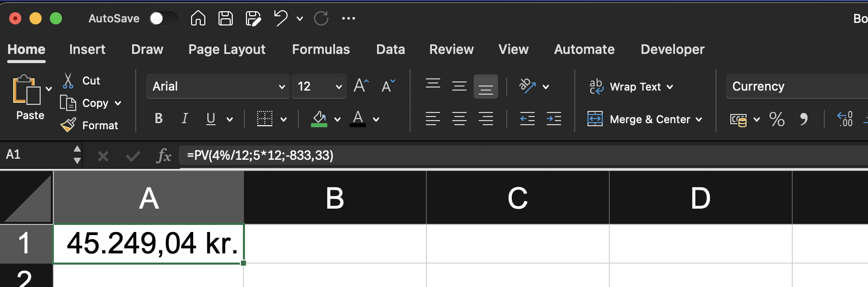Screen dimensions: 868x287
Task: Switch to the Formulas tab
Action: click(x=321, y=49)
